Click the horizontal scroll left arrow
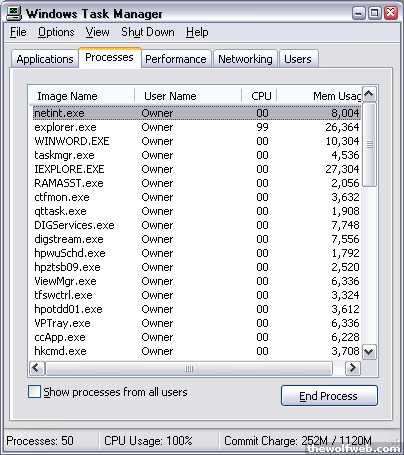This screenshot has height=455, width=404. (37, 368)
